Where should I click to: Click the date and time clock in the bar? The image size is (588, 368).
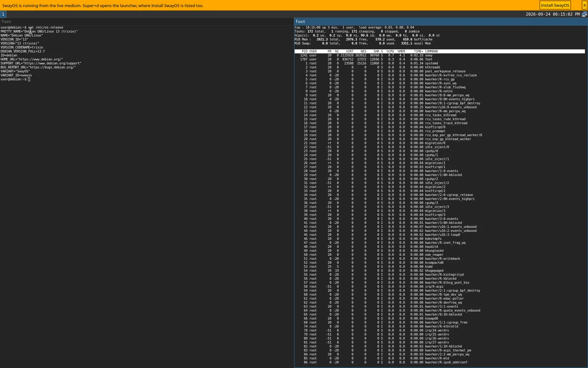[x=553, y=14]
